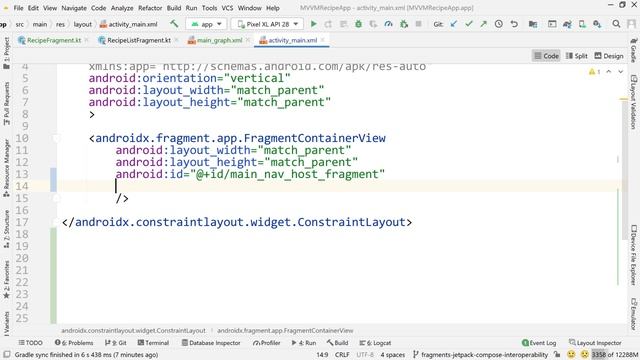Viewport: 640px width, 360px height.
Task: Click the memory indicator 3358 of 12288M
Action: tap(615, 354)
